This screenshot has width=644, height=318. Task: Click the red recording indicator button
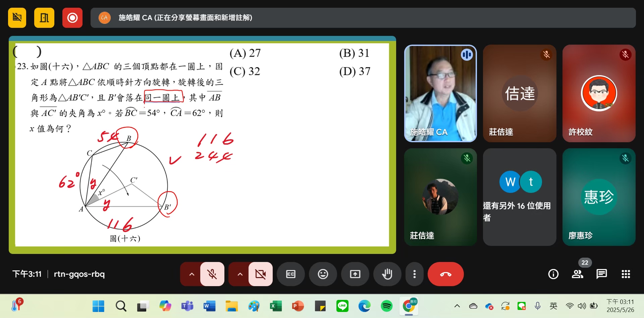coord(72,18)
